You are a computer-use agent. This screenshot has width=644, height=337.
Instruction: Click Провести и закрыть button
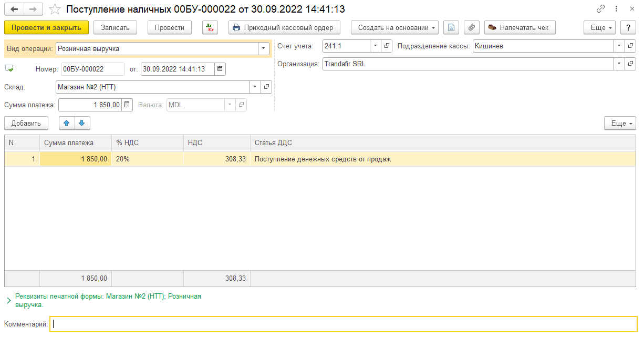(46, 27)
